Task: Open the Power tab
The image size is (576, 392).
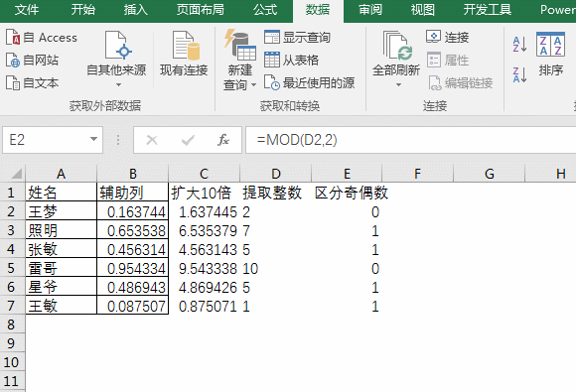Action: coord(557,10)
